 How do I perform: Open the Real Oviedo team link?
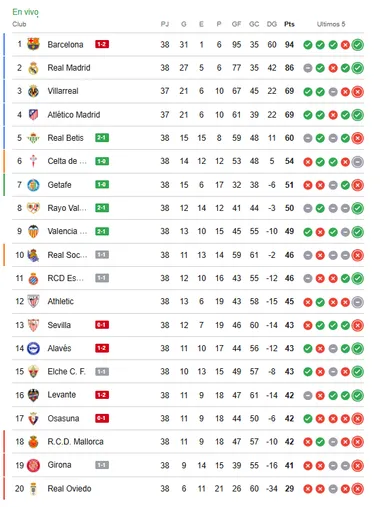pos(69,489)
